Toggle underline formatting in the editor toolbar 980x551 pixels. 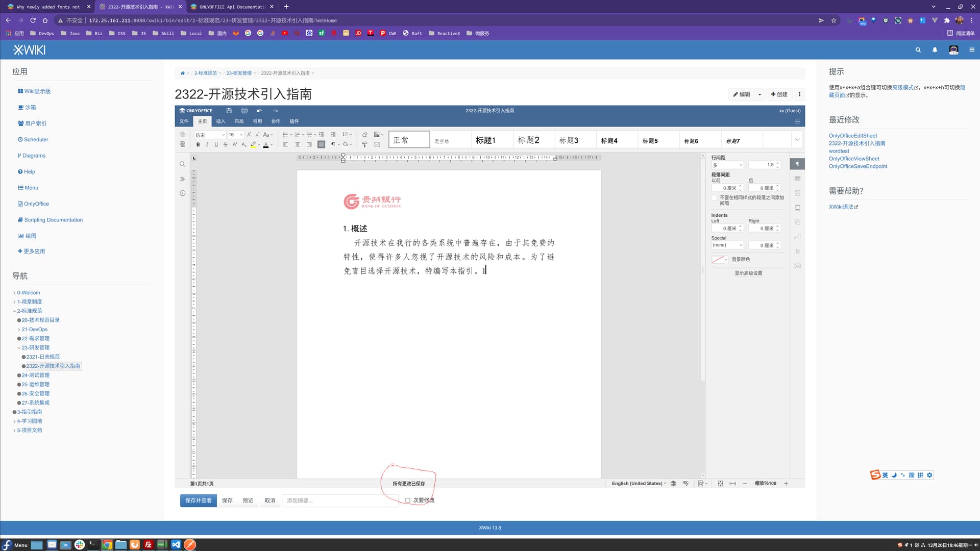[216, 145]
